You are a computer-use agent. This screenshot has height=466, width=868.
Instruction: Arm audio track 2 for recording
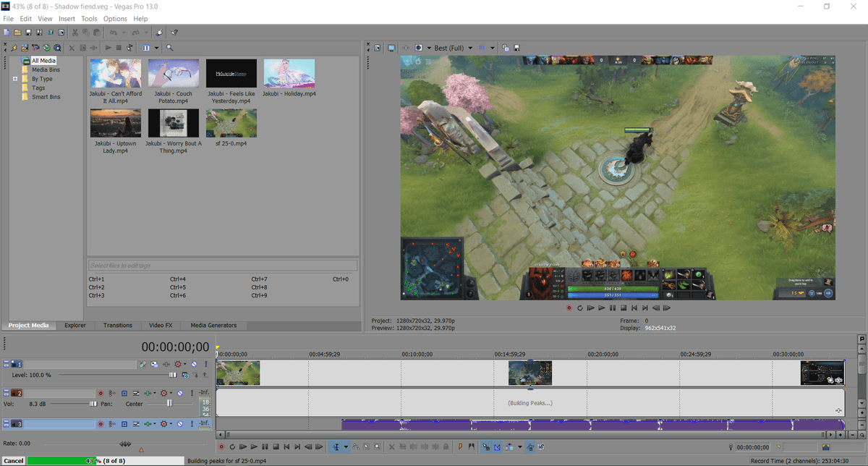click(x=101, y=393)
